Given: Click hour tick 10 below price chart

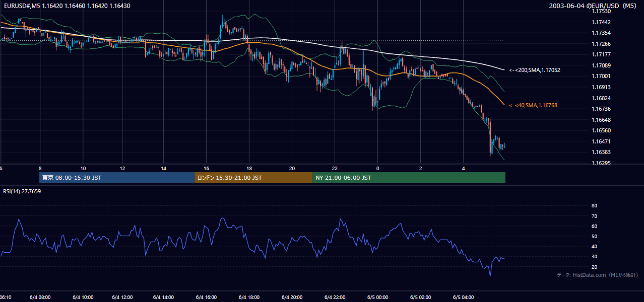Looking at the screenshot, I should click(83, 168).
